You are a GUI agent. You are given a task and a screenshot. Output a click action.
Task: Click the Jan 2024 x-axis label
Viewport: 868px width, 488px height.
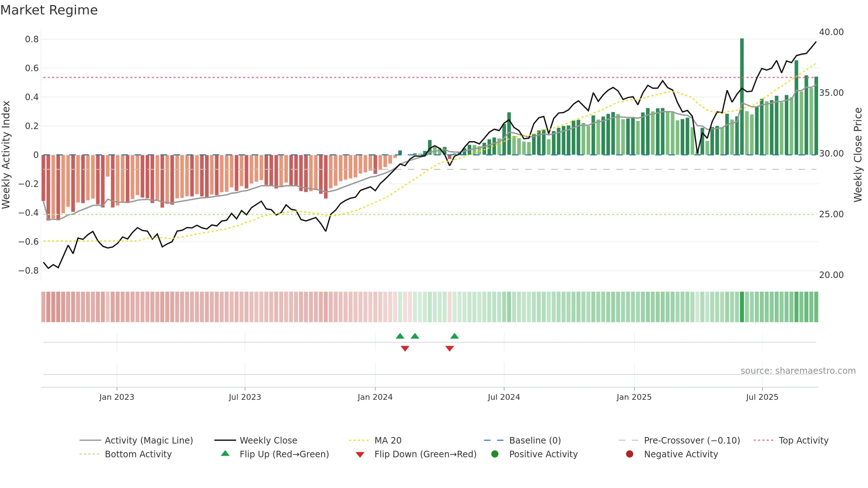coord(375,397)
